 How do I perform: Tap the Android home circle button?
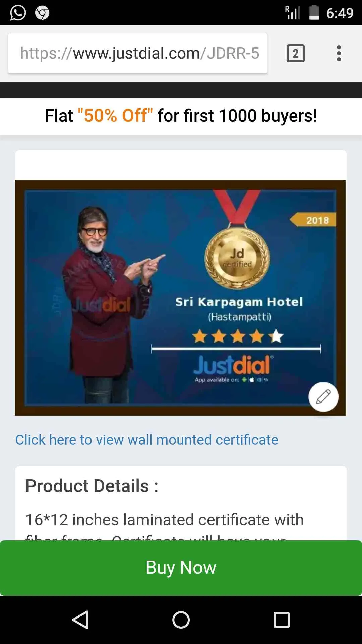click(181, 620)
